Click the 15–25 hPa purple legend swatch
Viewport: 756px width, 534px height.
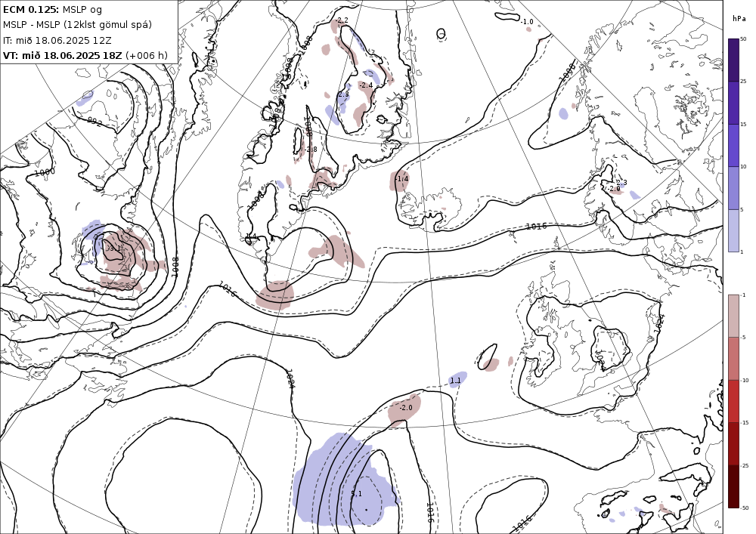coord(733,103)
